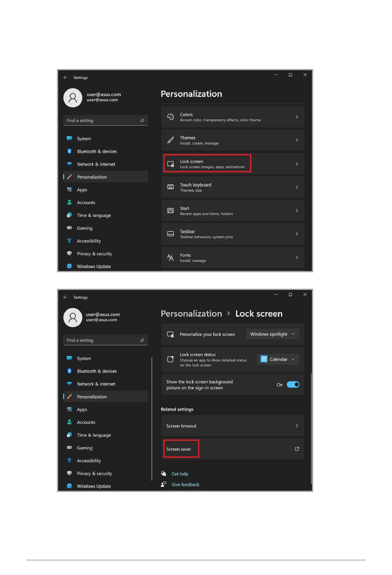Expand the Fonts row chevron
The width and height of the screenshot is (392, 575).
pyautogui.click(x=297, y=257)
